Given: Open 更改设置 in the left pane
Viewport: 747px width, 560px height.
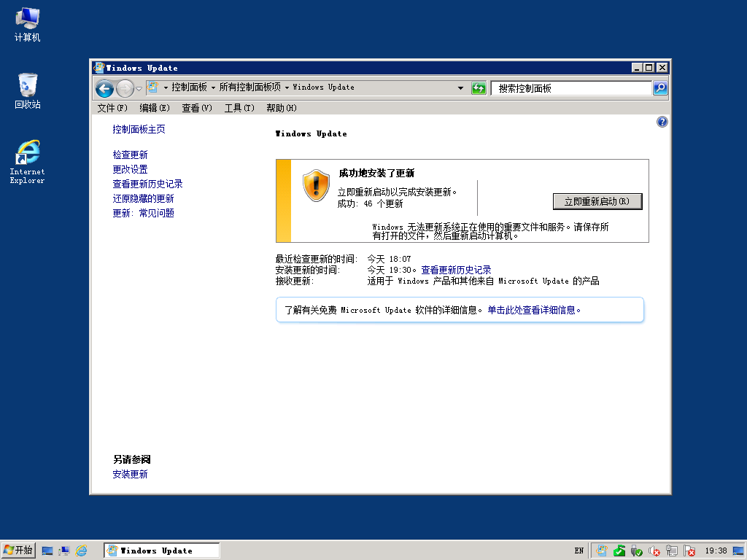Looking at the screenshot, I should point(130,169).
